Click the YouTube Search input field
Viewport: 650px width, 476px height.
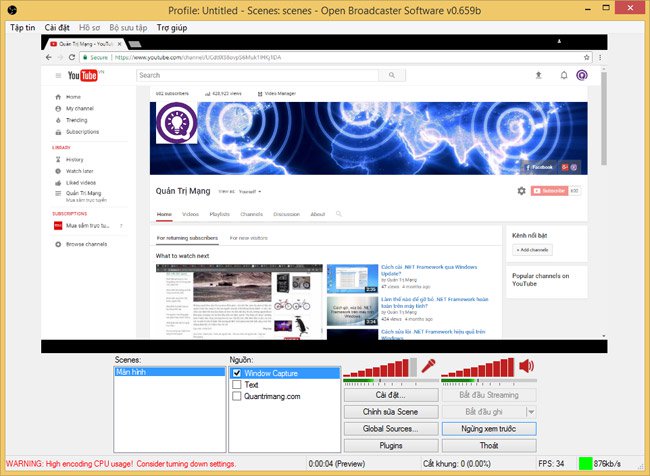(x=257, y=75)
